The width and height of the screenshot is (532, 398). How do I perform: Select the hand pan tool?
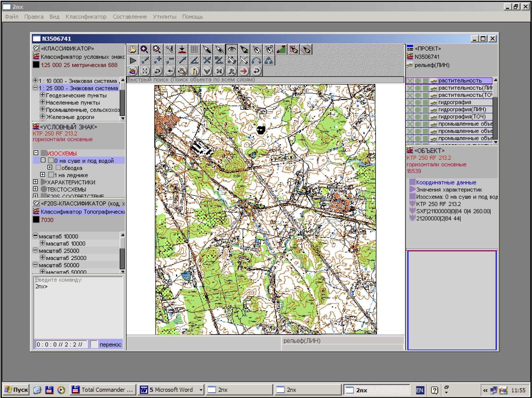click(x=132, y=49)
